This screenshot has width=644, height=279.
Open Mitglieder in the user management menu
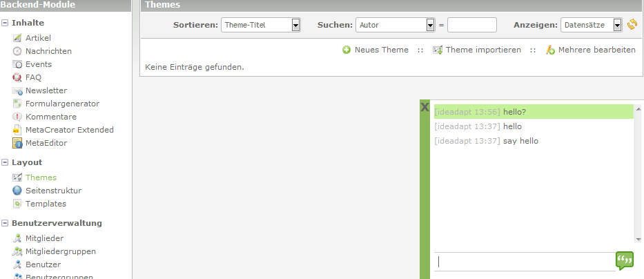coord(44,238)
